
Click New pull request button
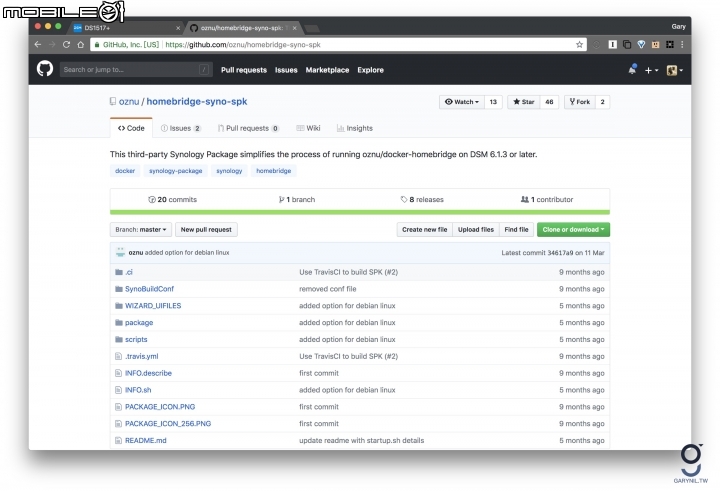(206, 230)
